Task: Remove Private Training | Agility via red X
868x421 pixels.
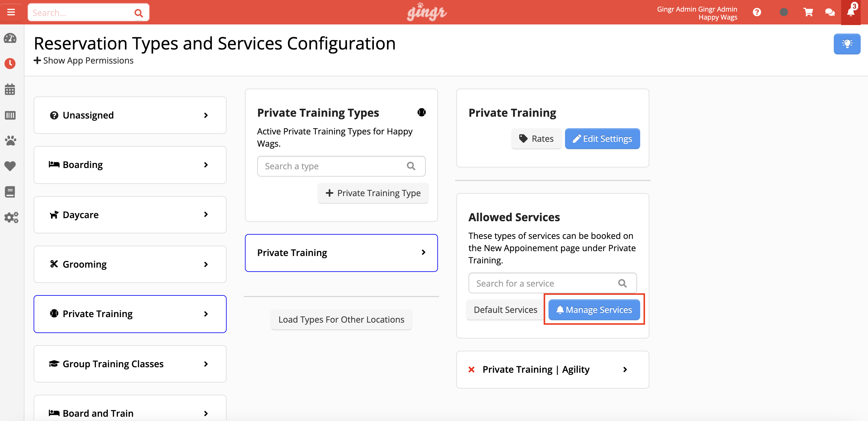Action: click(471, 369)
